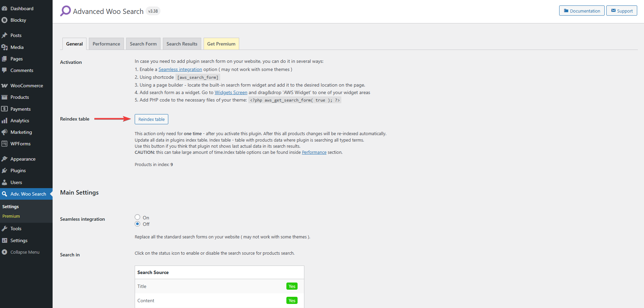The image size is (644, 308).
Task: Open the Premium submenu item
Action: click(11, 216)
